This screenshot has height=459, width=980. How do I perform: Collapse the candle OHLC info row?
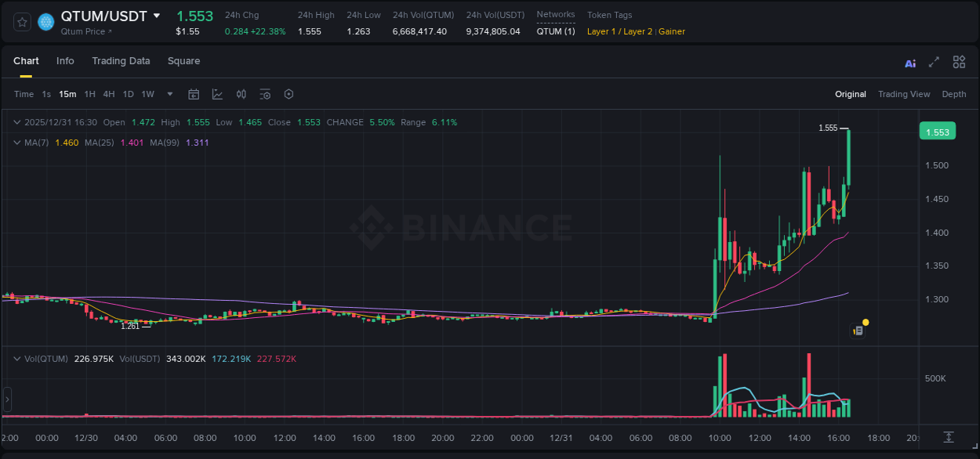[16, 122]
